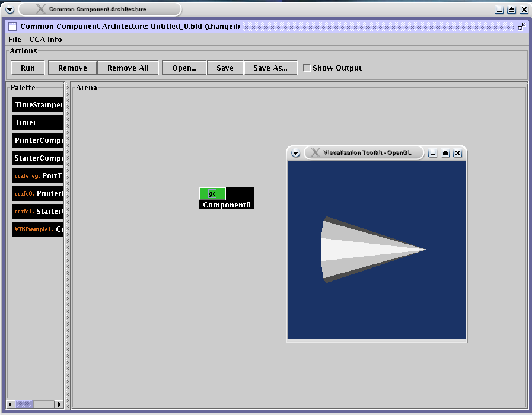This screenshot has width=532, height=415.
Task: Click the Palette horizontal scrollbar thumb
Action: [x=24, y=404]
